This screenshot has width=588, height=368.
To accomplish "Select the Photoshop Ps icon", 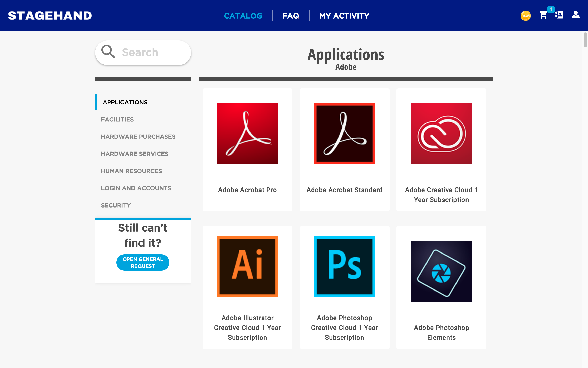I will tap(345, 267).
